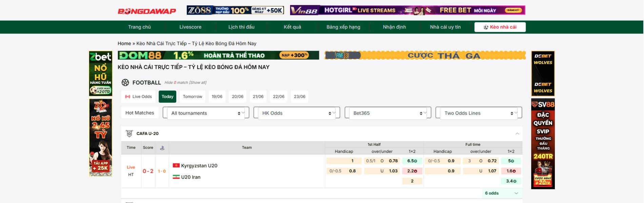Image resolution: width=644 pixels, height=203 pixels.
Task: Click the football icon beside FOOTBALL heading
Action: point(125,83)
